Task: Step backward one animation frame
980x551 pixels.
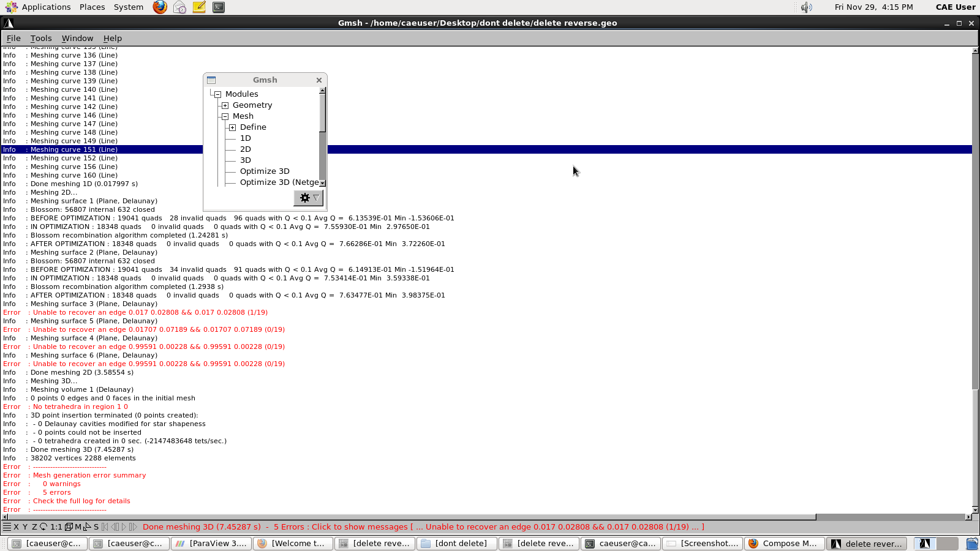Action: point(115,527)
